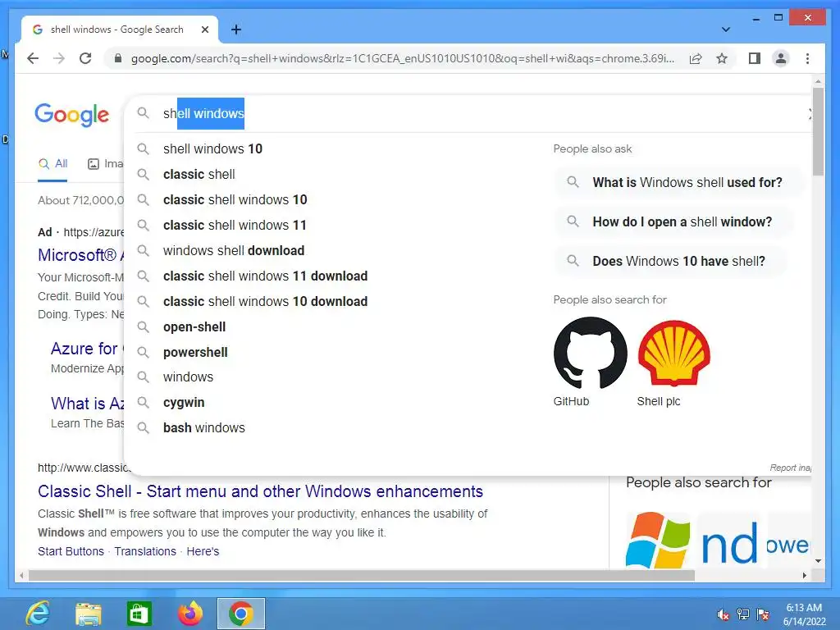Click the vertical scrollbar down arrow
Viewport: 840px width, 630px height.
(x=818, y=561)
